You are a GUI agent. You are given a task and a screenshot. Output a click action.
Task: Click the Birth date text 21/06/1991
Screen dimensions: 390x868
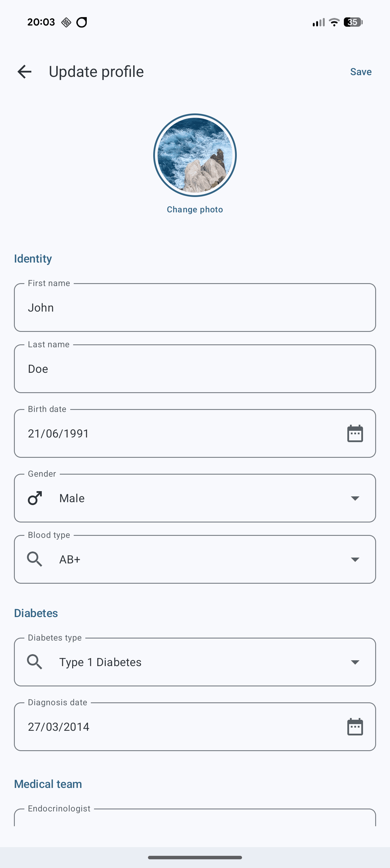tap(58, 433)
